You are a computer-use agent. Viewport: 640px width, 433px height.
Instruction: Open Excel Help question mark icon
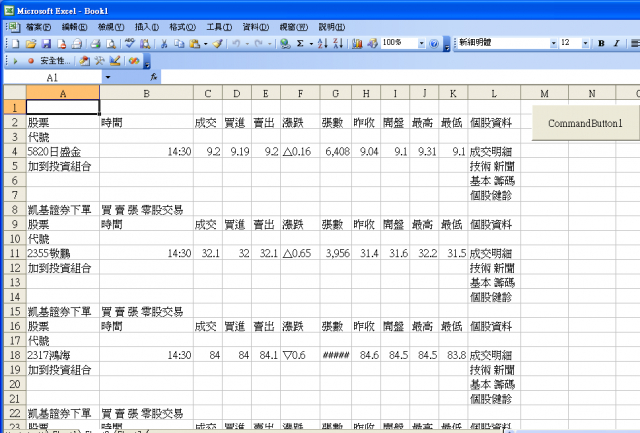[434, 43]
